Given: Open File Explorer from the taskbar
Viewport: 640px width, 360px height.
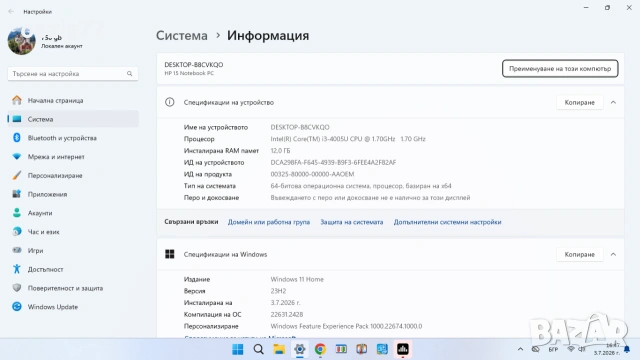Looking at the screenshot, I should coord(279,349).
